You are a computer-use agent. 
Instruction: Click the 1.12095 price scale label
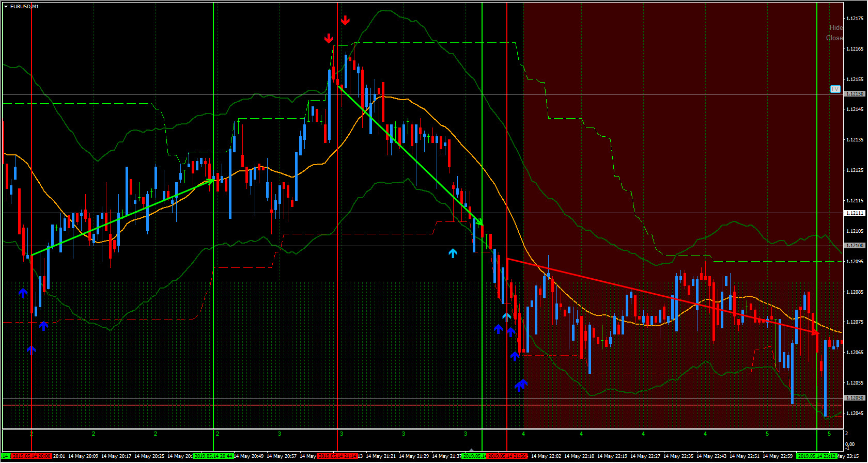tap(855, 262)
